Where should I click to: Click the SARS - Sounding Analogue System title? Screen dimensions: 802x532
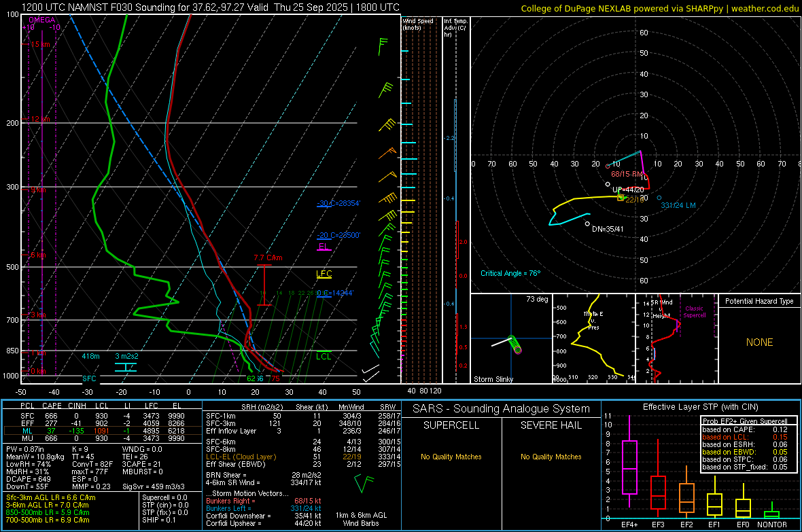(501, 409)
